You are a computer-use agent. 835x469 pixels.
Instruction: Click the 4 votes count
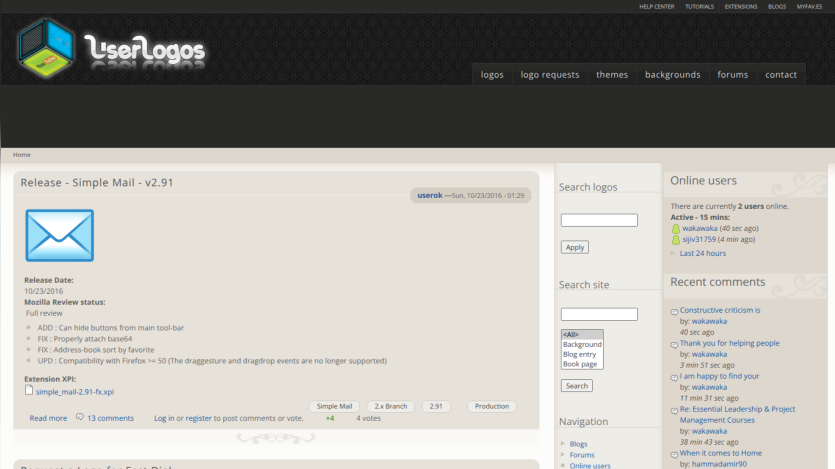click(369, 418)
